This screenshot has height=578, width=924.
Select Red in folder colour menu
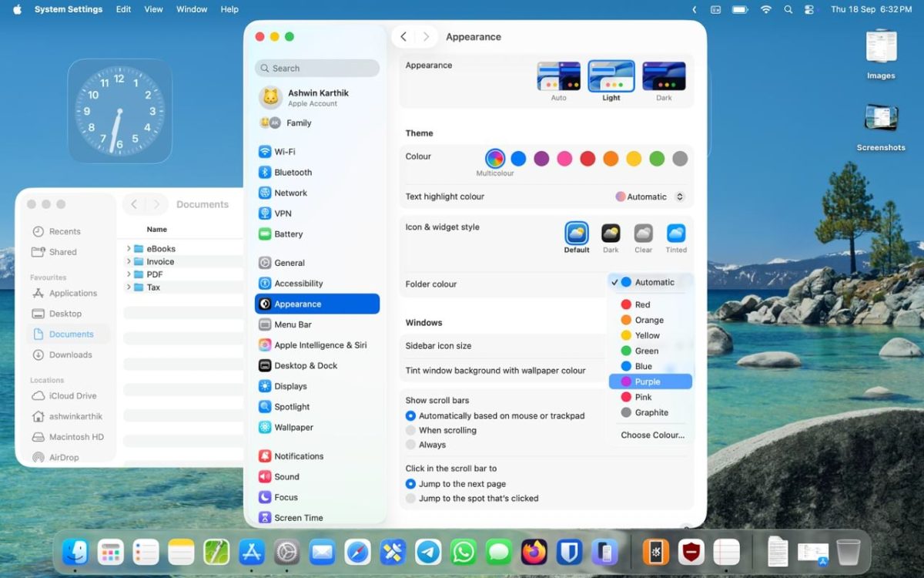(650, 304)
